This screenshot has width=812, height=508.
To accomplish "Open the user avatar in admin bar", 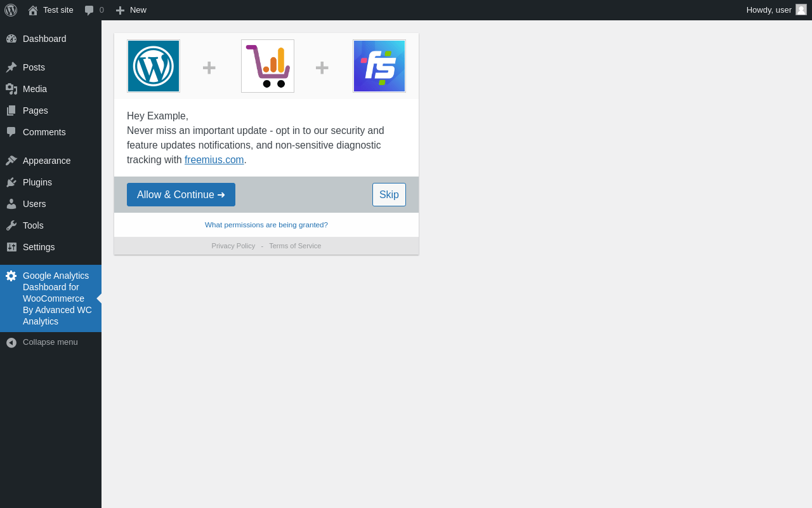I will [x=801, y=10].
